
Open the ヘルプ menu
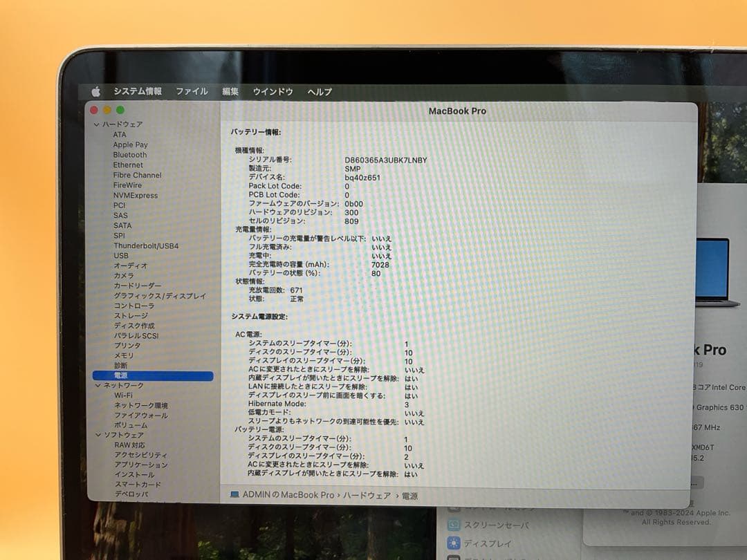tap(319, 91)
